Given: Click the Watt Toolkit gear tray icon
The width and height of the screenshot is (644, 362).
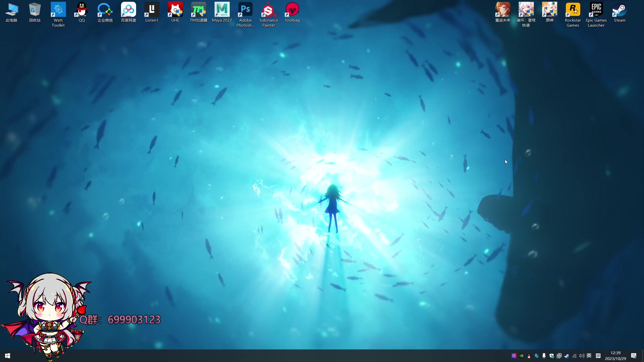Looking at the screenshot, I should click(537, 356).
